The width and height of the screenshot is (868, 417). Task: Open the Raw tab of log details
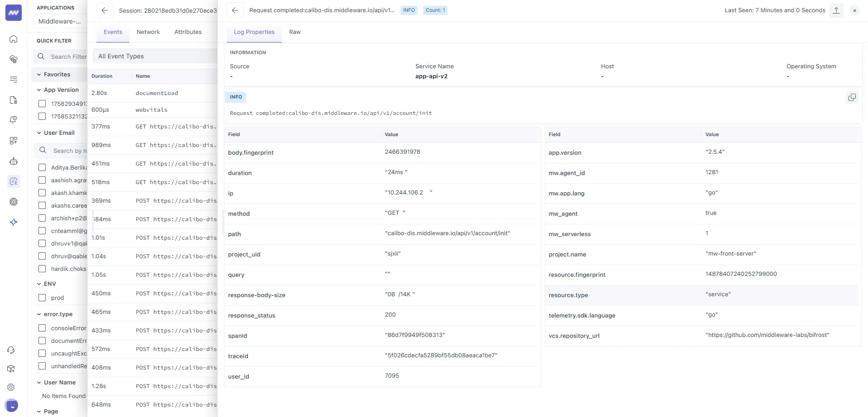pos(295,32)
